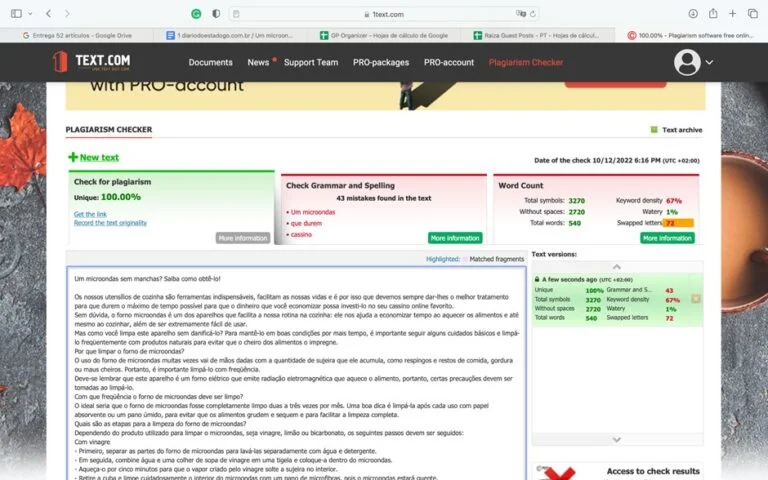The width and height of the screenshot is (768, 480).
Task: Toggle the Safari sidebar icon
Action: [x=16, y=14]
